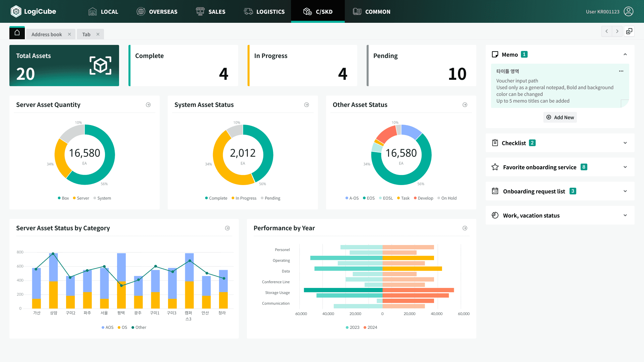The image size is (644, 362).
Task: Expand Onboarding request list panel
Action: pos(625,191)
